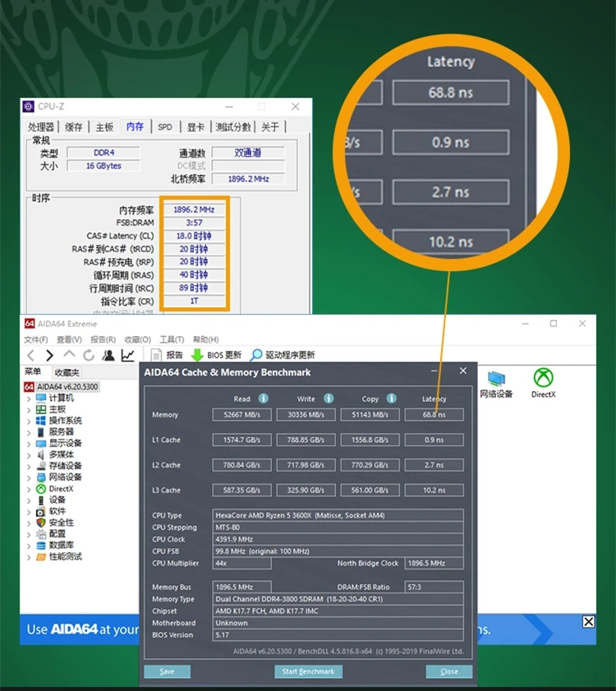616x691 pixels.
Task: Click the CPU-Z FSB:DRAM value 3:57
Action: coord(194,223)
